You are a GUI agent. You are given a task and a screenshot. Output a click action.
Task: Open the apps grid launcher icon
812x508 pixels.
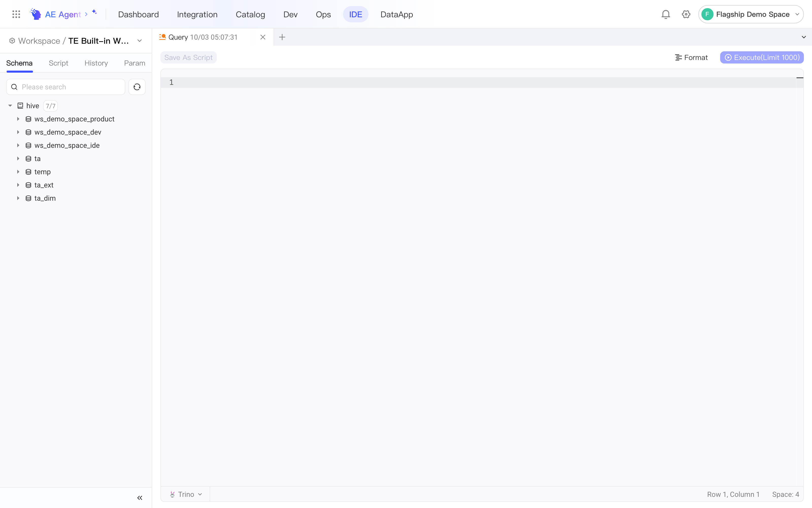(x=16, y=14)
